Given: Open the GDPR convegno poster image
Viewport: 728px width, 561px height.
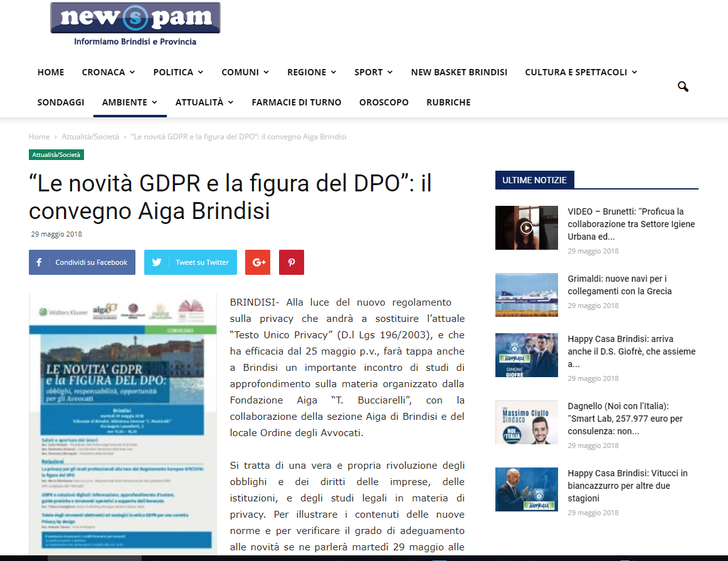Looking at the screenshot, I should pos(123,424).
